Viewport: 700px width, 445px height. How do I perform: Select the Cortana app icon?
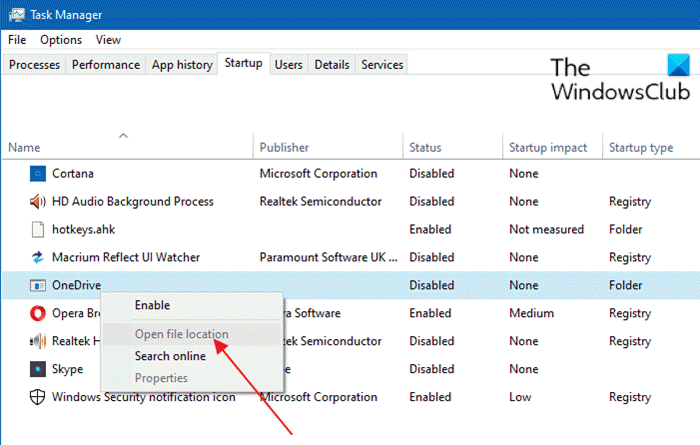tap(38, 174)
